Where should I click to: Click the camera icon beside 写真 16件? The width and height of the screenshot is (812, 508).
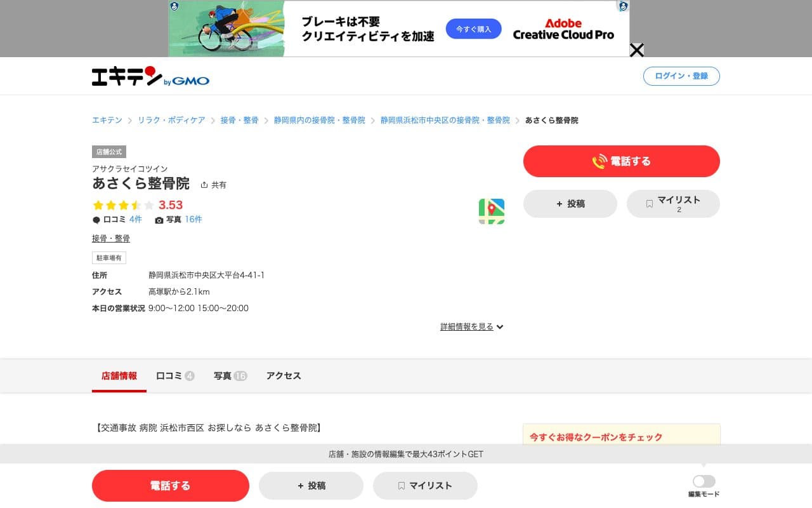pos(160,219)
